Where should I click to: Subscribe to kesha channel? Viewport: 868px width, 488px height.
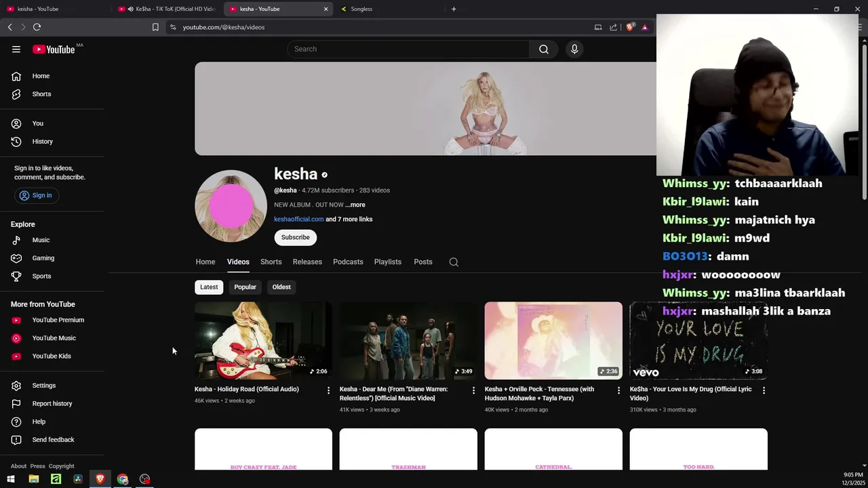tap(295, 237)
